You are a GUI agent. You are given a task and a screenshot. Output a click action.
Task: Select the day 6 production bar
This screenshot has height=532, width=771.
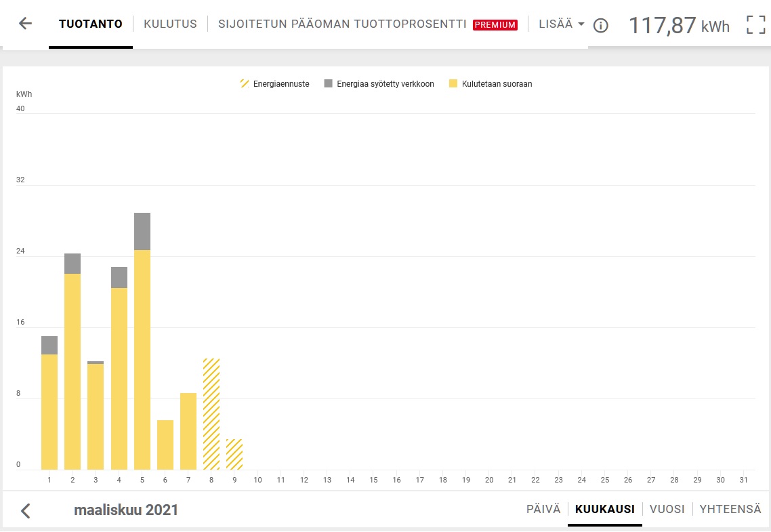coord(165,445)
